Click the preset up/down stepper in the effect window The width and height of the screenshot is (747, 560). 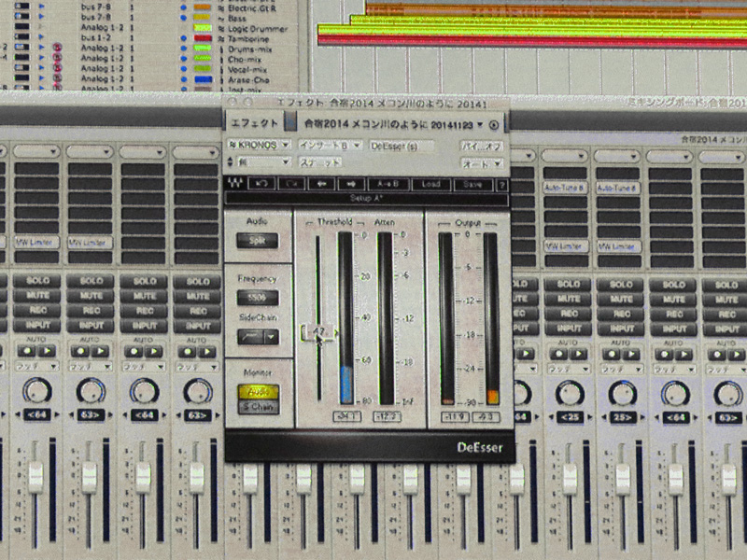tap(230, 161)
